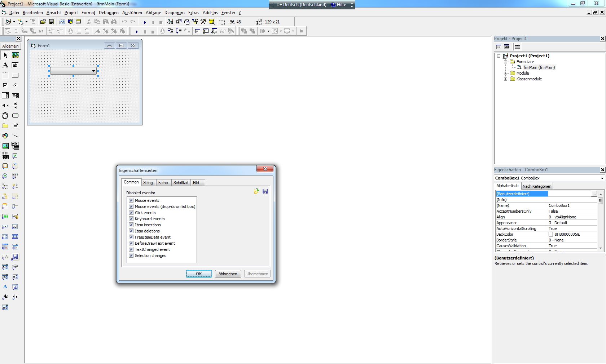Pick the TextBox control in toolbox
Image resolution: width=606 pixels, height=364 pixels.
coord(15,65)
